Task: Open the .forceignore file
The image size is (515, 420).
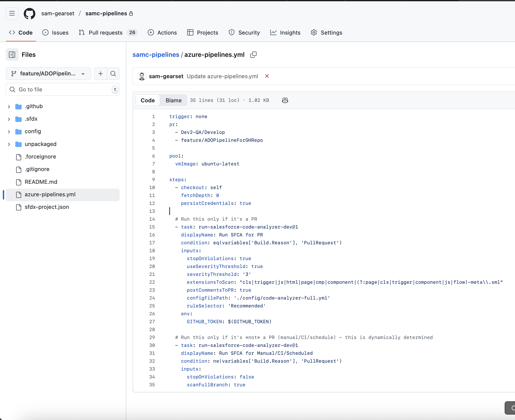Action: (40, 157)
